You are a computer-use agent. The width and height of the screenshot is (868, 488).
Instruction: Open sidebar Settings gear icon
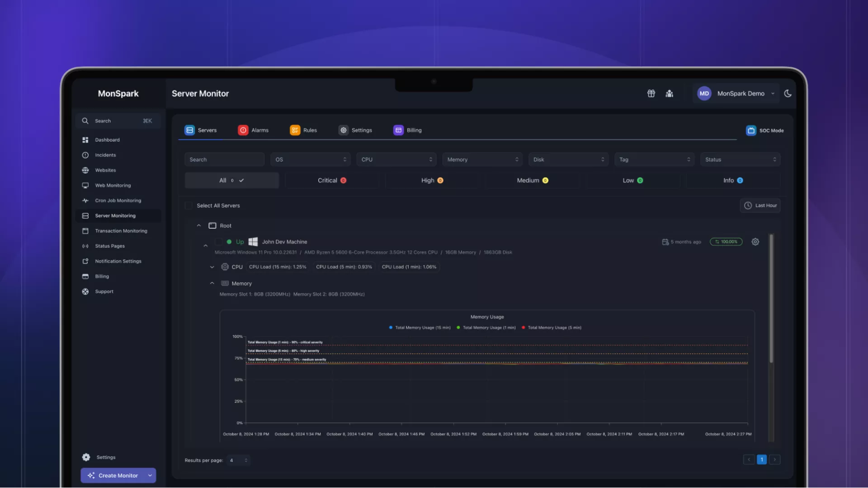coord(86,457)
